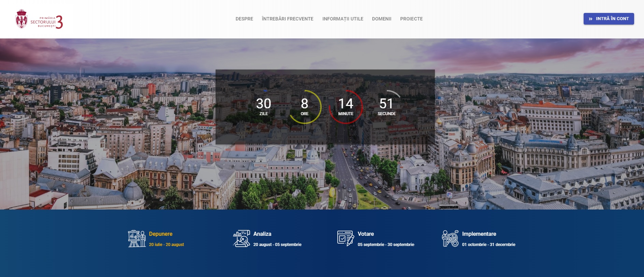The width and height of the screenshot is (644, 277).
Task: Select the Analiza phase title
Action: point(262,234)
